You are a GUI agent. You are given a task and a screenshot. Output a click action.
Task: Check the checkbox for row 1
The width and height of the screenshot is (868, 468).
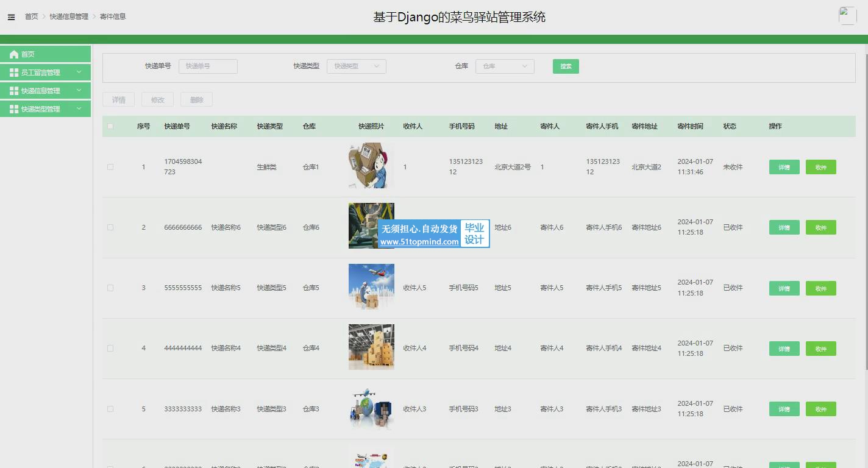pyautogui.click(x=110, y=167)
